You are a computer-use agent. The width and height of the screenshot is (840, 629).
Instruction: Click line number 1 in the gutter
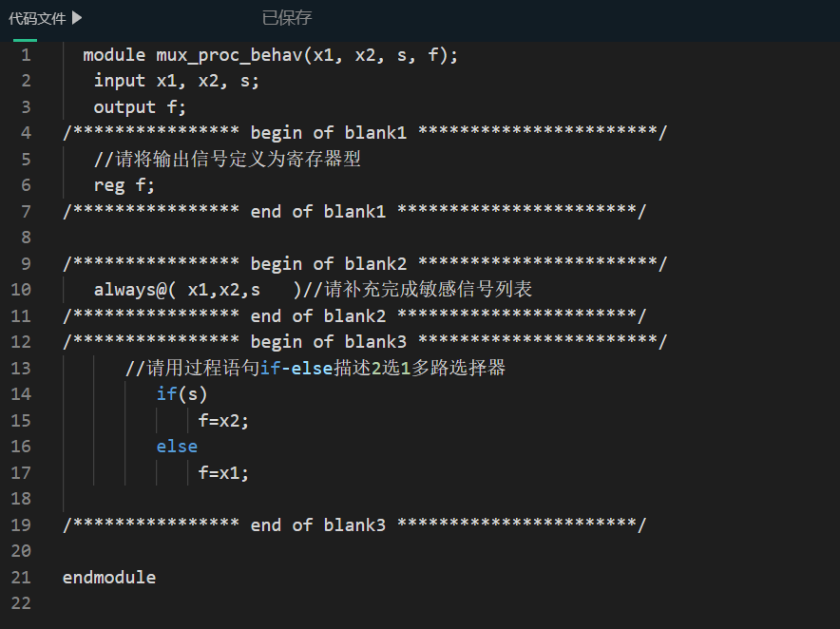(24, 55)
